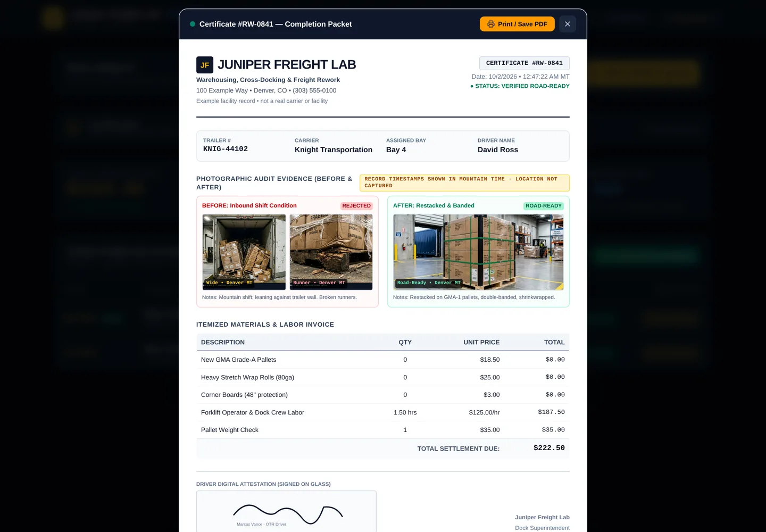Screen dimensions: 766x532
Task: Open the broken runner photo
Action: [331, 252]
